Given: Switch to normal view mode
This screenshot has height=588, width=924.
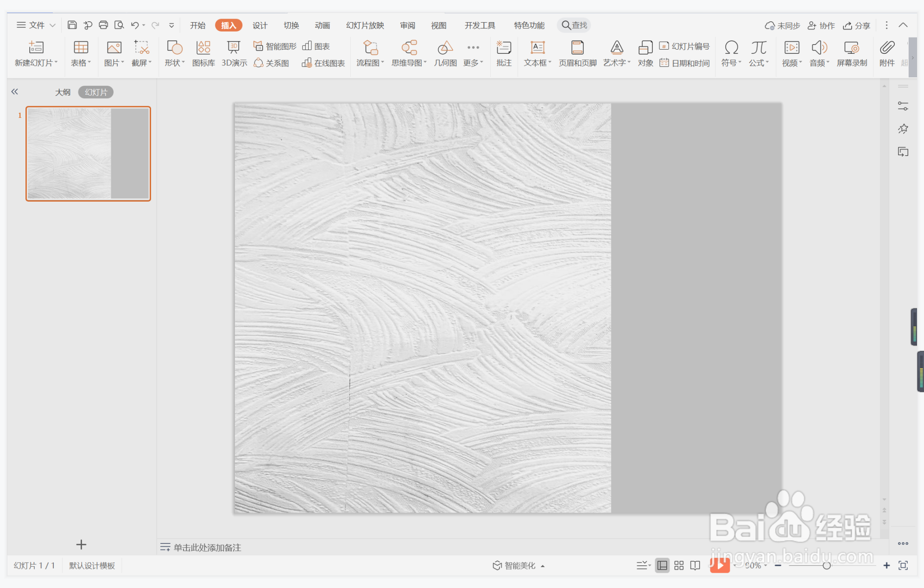Looking at the screenshot, I should pyautogui.click(x=662, y=565).
